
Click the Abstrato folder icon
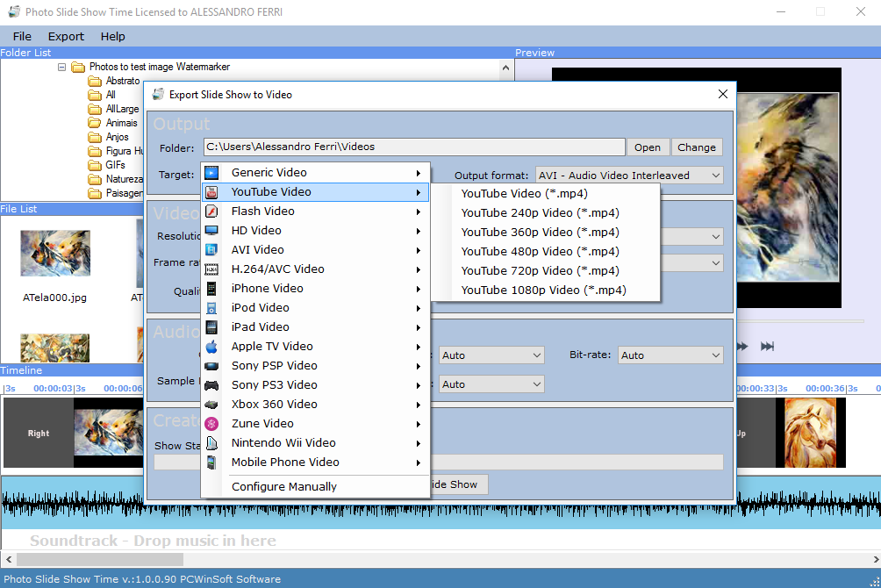click(95, 81)
